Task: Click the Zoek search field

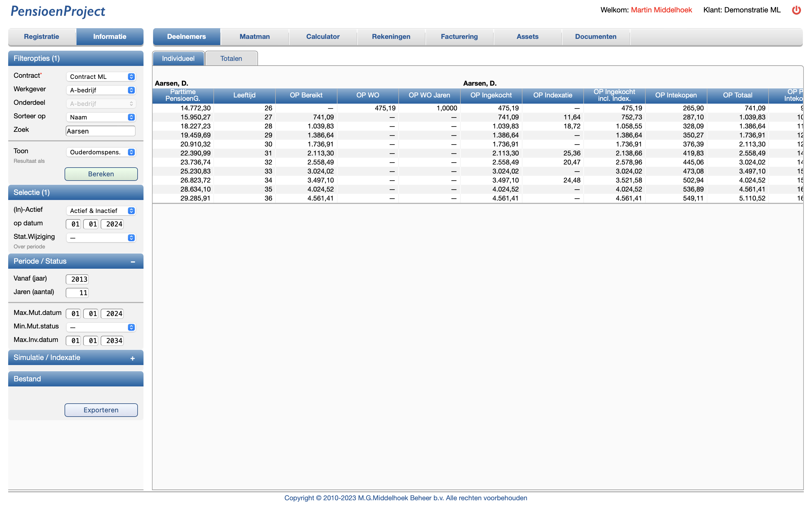Action: click(x=100, y=131)
